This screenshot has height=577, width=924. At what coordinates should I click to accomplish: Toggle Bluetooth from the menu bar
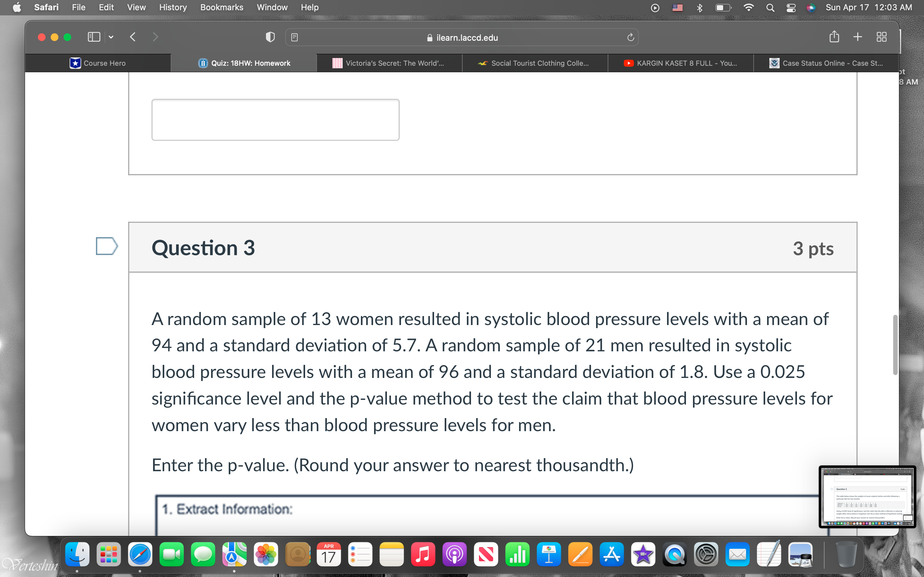point(700,7)
